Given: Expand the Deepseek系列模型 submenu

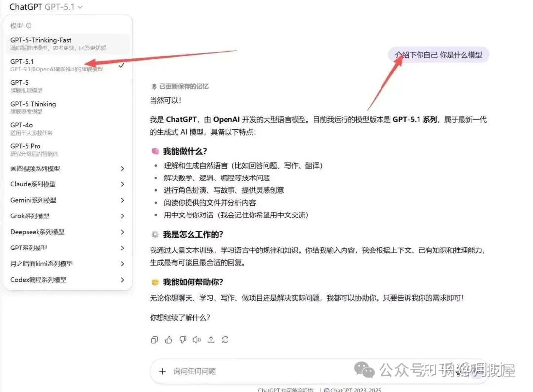Looking at the screenshot, I should [x=68, y=232].
